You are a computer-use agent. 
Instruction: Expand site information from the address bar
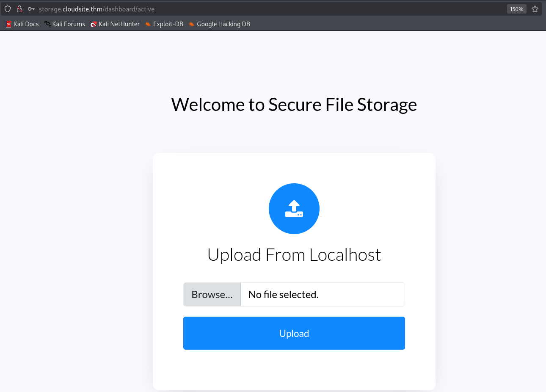(x=19, y=8)
